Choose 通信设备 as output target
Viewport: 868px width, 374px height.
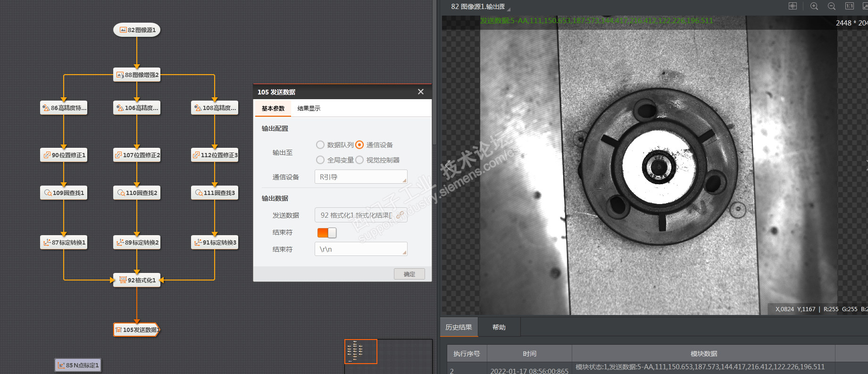point(359,144)
